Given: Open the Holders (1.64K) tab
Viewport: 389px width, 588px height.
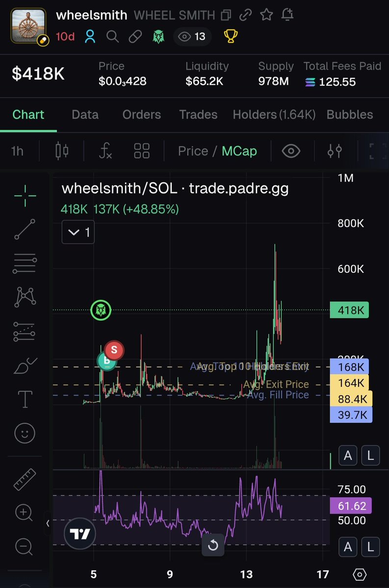Looking at the screenshot, I should point(274,115).
